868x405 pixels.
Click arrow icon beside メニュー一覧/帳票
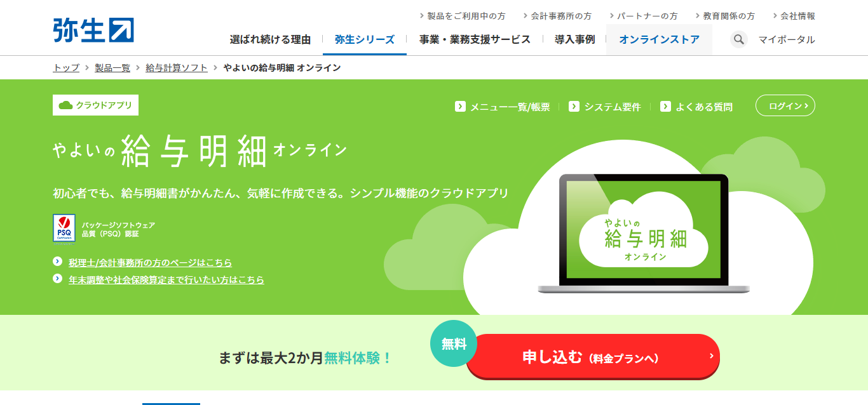tap(460, 107)
